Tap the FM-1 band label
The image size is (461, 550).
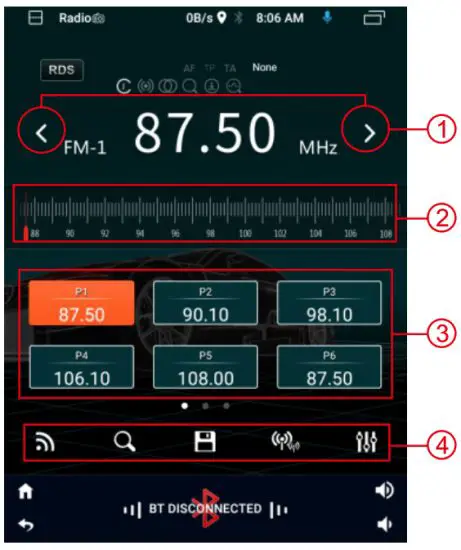pos(85,148)
